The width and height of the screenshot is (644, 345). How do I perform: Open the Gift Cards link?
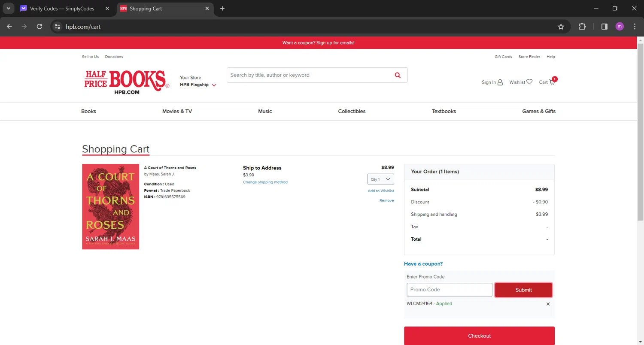(x=503, y=57)
